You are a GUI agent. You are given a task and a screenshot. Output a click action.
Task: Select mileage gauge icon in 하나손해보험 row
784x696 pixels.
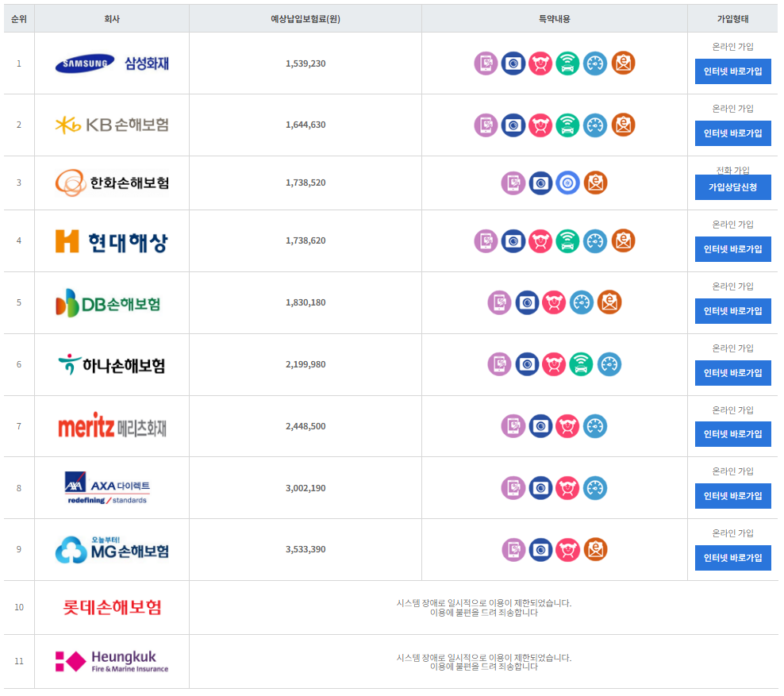(609, 364)
